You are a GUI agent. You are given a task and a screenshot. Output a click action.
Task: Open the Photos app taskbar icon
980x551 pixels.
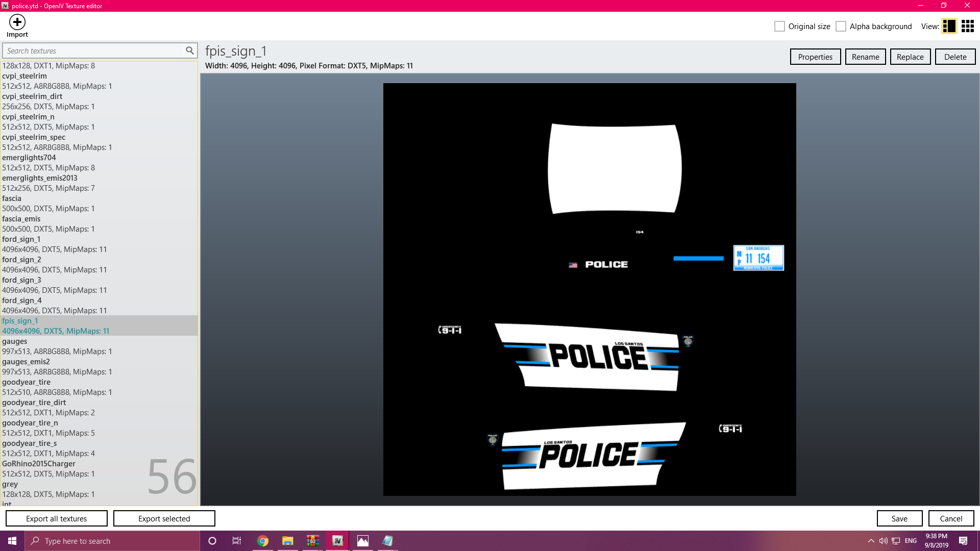pyautogui.click(x=362, y=541)
